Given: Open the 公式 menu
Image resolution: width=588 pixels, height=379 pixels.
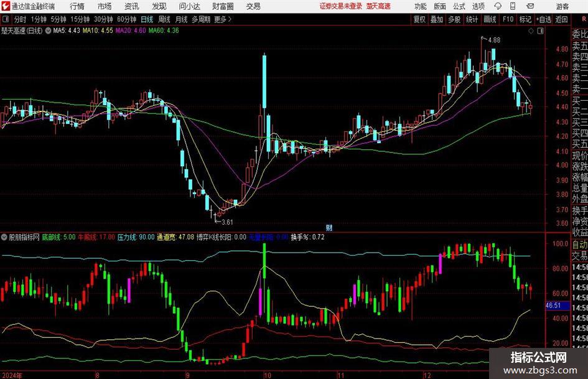Looking at the screenshot, I should (459, 6).
